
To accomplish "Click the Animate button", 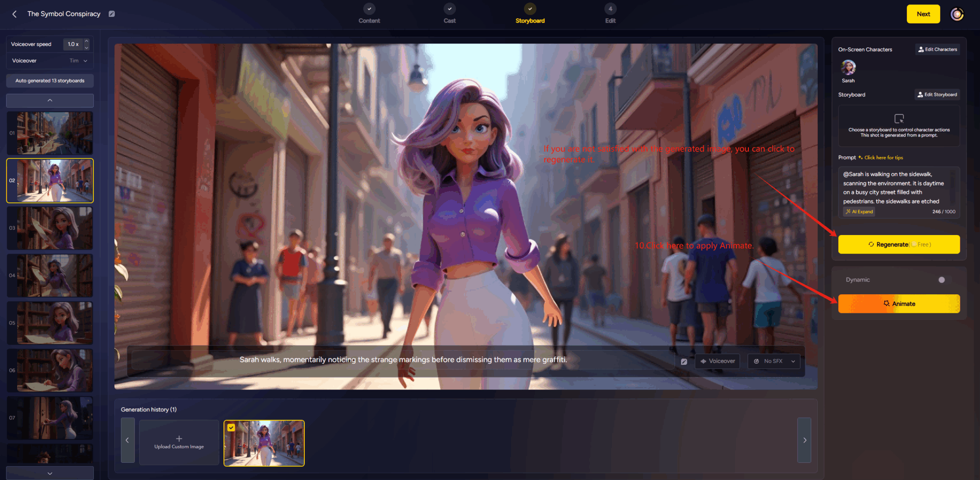I will (x=899, y=303).
